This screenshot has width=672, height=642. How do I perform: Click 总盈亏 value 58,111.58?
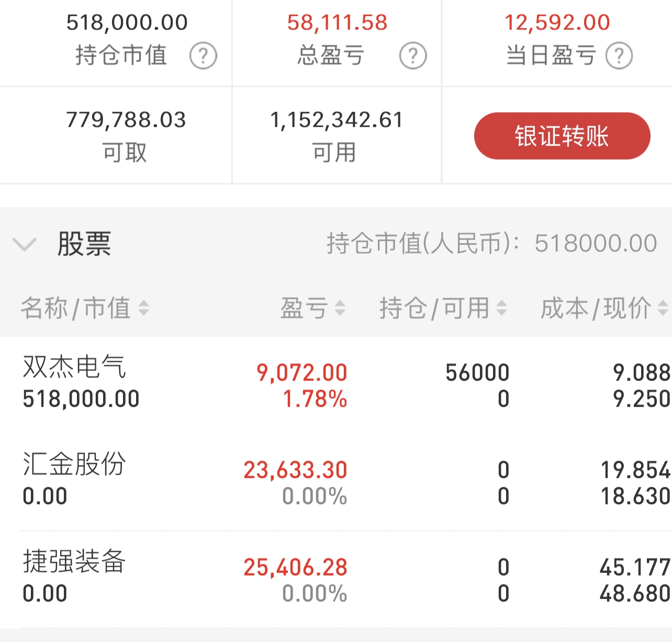click(x=337, y=22)
